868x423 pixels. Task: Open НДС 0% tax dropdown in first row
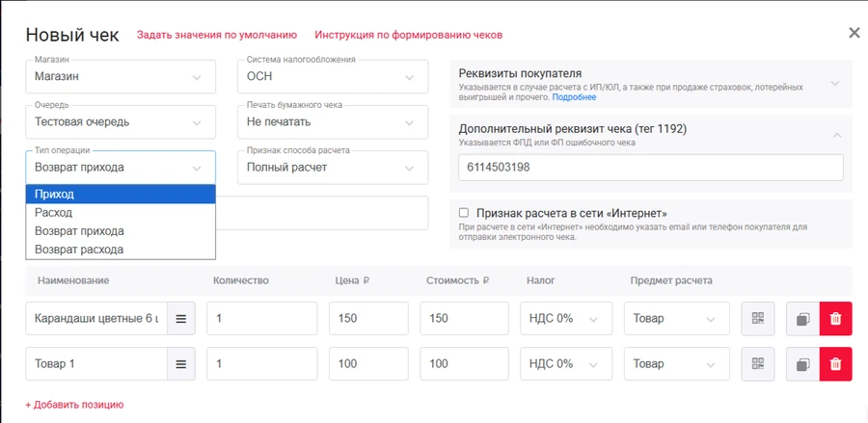[x=565, y=318]
